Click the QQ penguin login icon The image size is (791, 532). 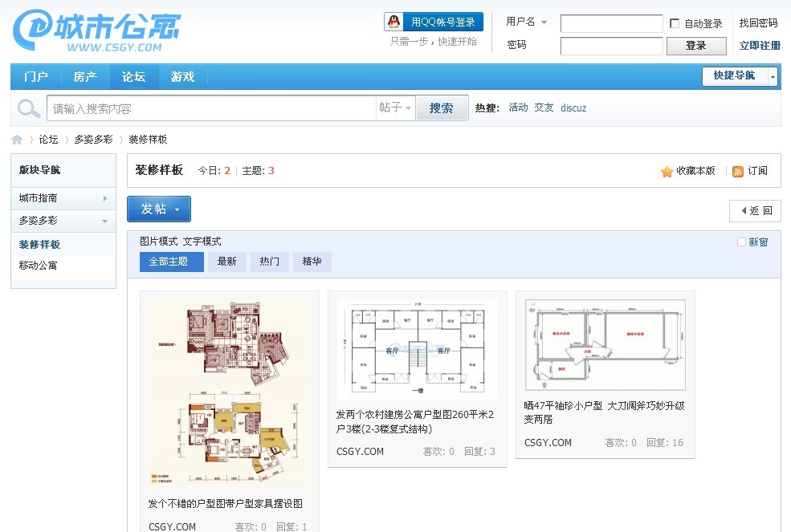(394, 22)
